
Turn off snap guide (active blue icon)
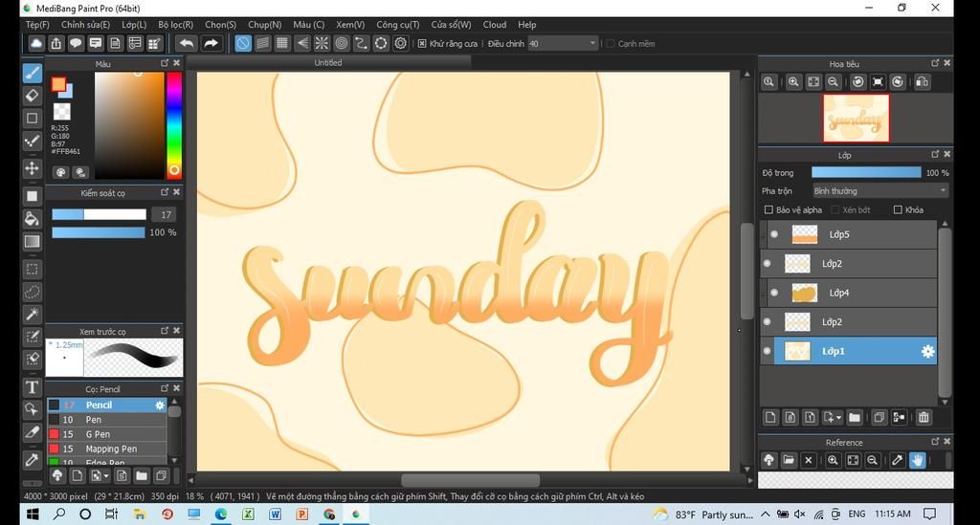click(243, 43)
